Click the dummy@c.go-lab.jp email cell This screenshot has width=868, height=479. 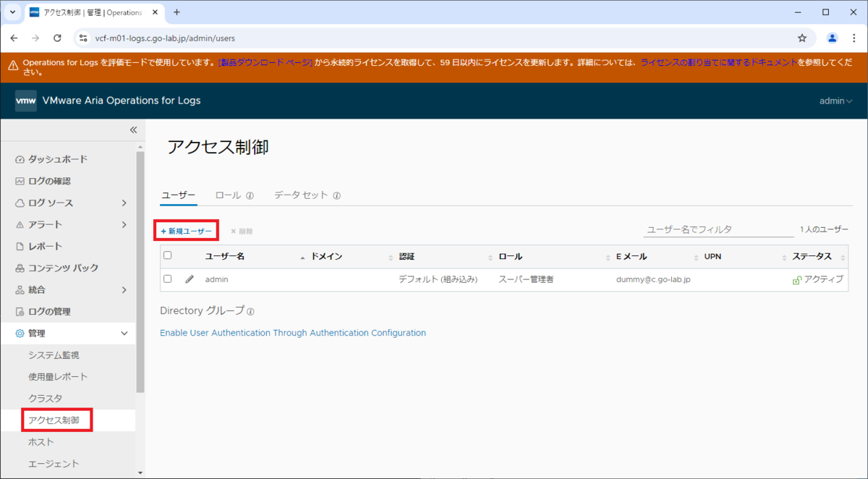[653, 279]
